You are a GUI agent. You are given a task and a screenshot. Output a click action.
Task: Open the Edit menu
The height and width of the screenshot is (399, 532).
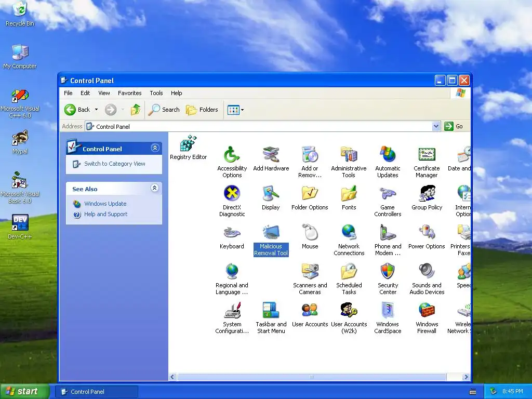coord(85,93)
